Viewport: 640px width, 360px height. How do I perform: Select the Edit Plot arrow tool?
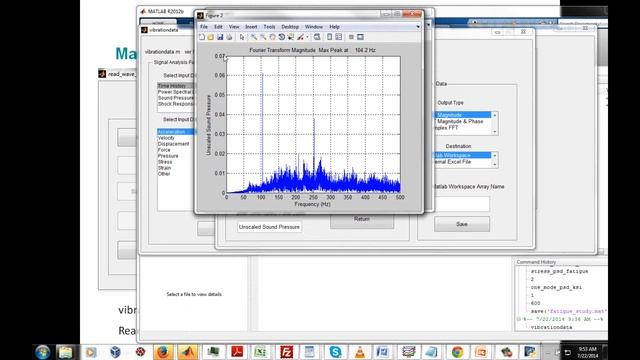pyautogui.click(x=242, y=37)
